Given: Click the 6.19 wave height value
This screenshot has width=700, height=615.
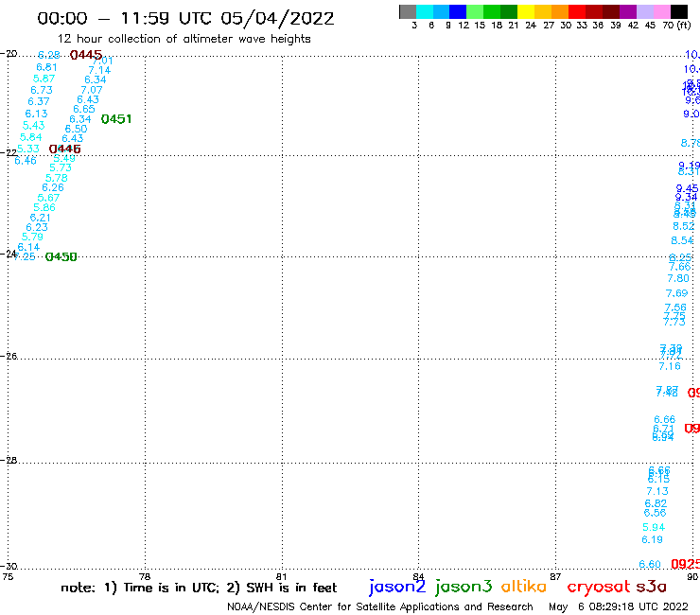Looking at the screenshot, I should [x=653, y=539].
